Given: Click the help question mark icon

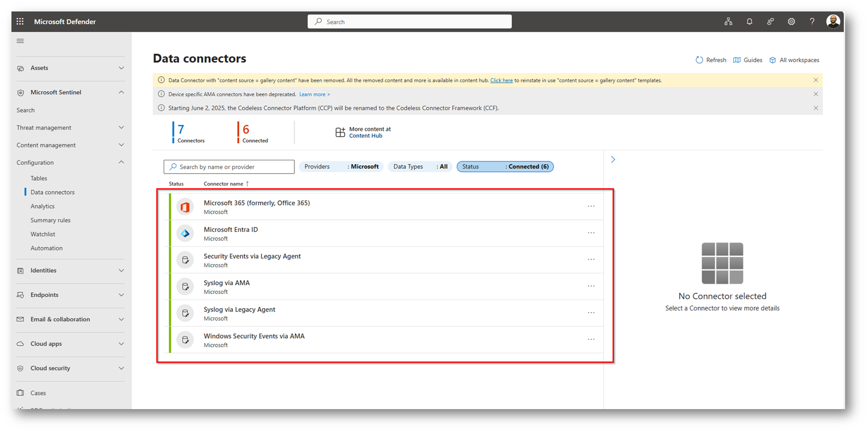Looking at the screenshot, I should coord(812,22).
